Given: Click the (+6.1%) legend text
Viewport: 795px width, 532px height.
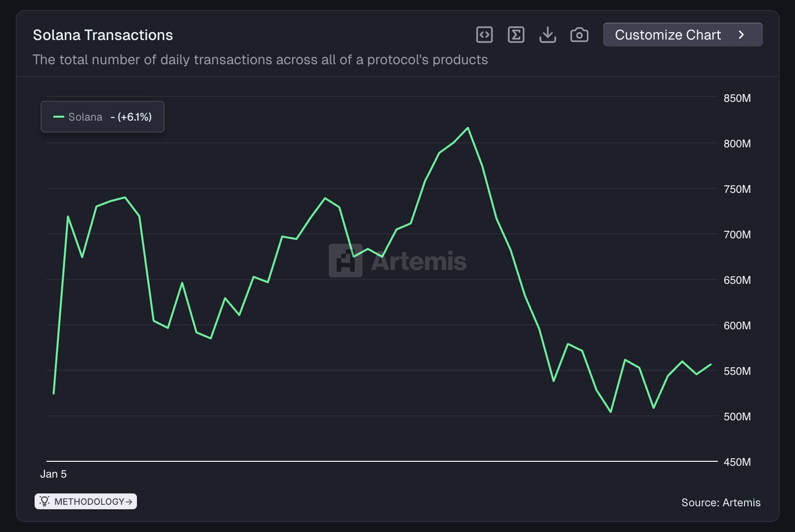Looking at the screenshot, I should tap(134, 117).
